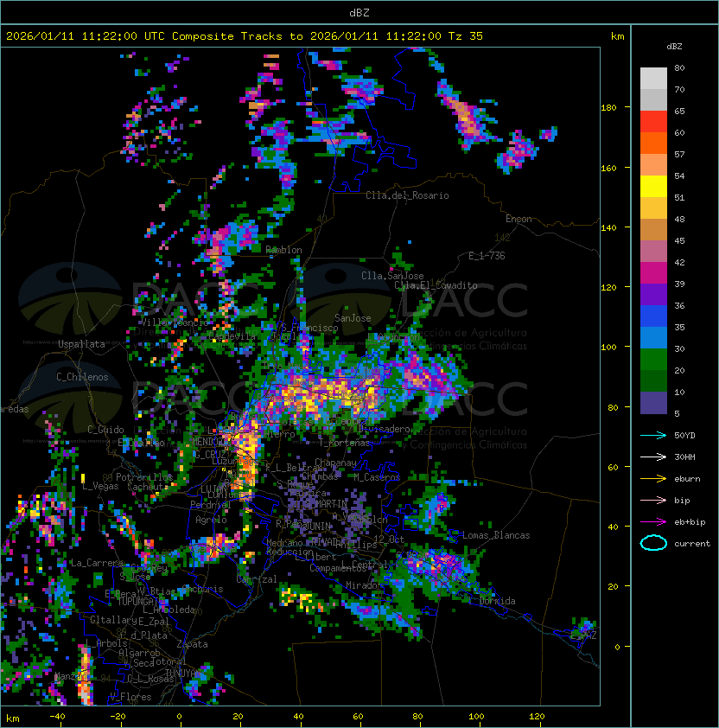This screenshot has width=719, height=728.
Task: Click the '120' km tick on horizontal axis
Action: point(537,717)
